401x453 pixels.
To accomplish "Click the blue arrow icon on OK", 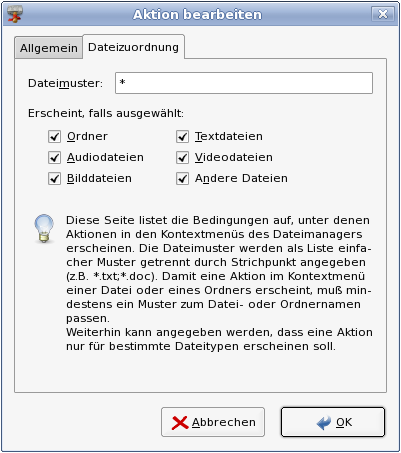I will (x=324, y=422).
